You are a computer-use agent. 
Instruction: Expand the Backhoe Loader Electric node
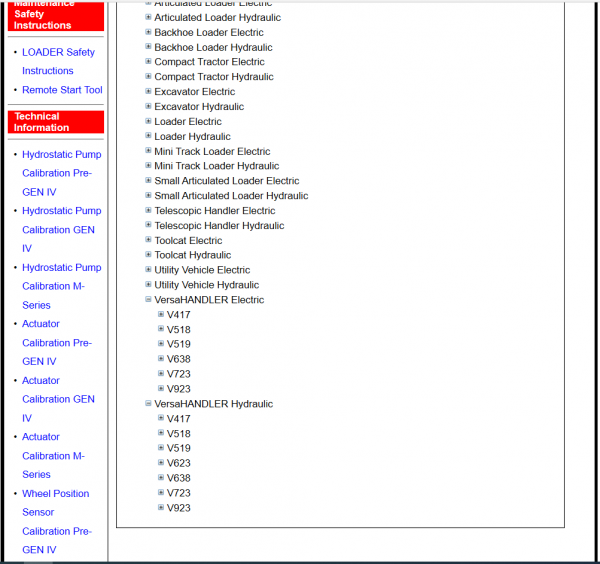pyautogui.click(x=148, y=32)
